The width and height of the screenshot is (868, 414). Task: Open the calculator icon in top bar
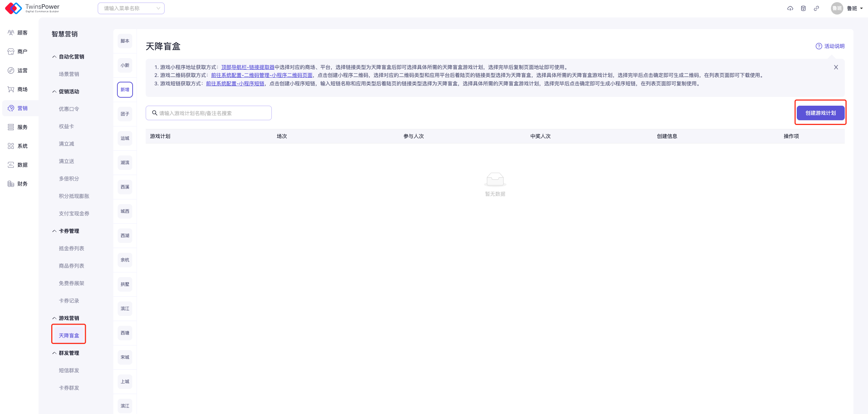pos(803,8)
